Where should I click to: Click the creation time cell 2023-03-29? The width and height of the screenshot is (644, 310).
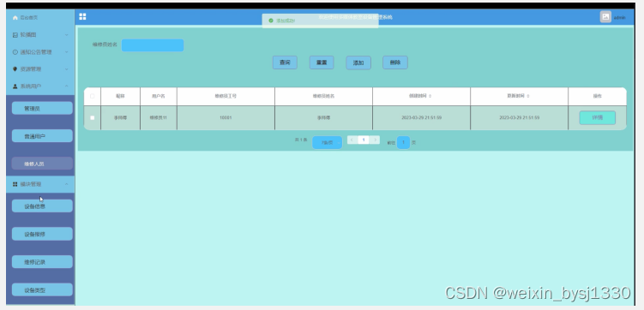click(x=421, y=117)
